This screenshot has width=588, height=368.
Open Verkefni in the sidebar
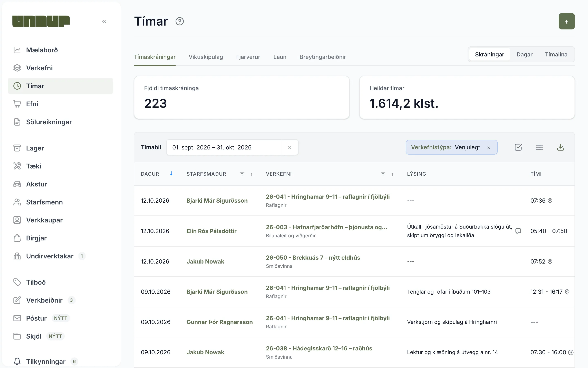[x=60, y=68]
